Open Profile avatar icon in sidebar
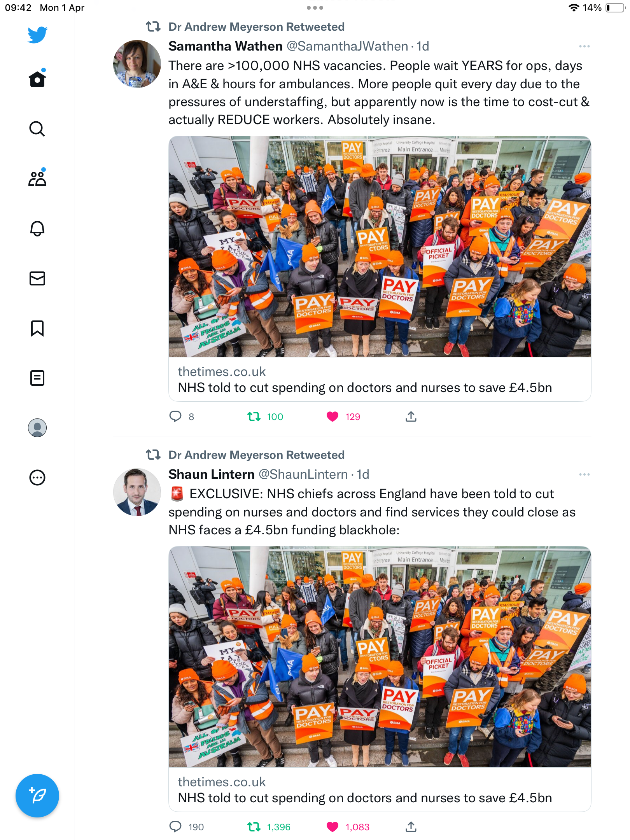 point(37,428)
